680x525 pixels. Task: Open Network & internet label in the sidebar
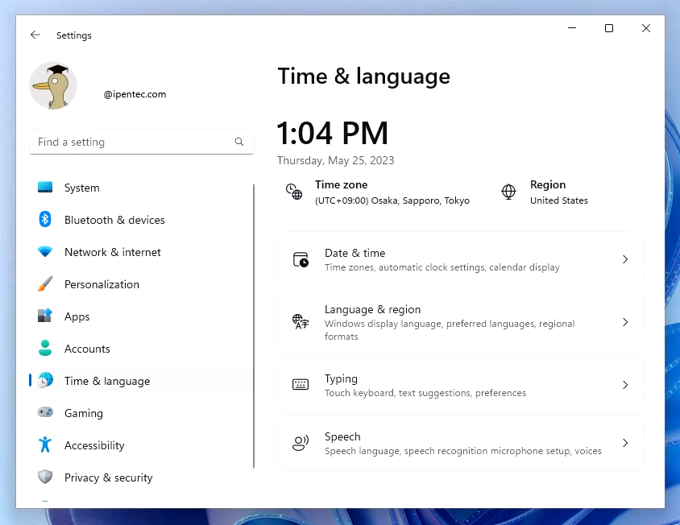point(112,252)
